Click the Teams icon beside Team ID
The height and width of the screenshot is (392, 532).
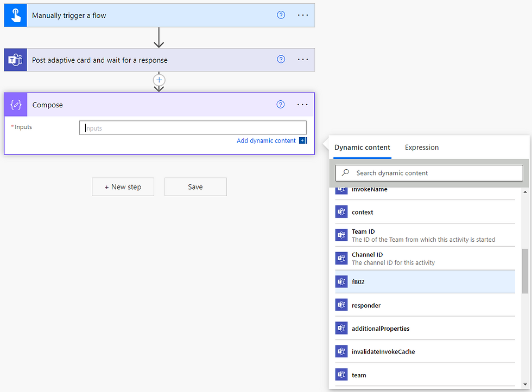341,235
